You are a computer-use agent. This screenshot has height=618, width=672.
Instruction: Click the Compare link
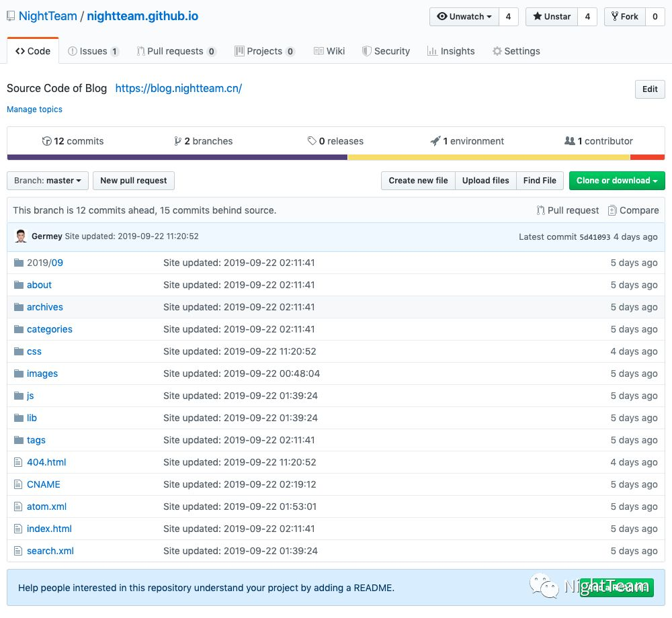pyautogui.click(x=634, y=210)
